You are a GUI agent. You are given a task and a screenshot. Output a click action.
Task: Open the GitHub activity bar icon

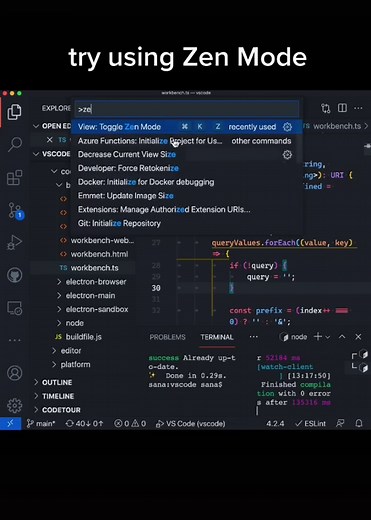15,275
